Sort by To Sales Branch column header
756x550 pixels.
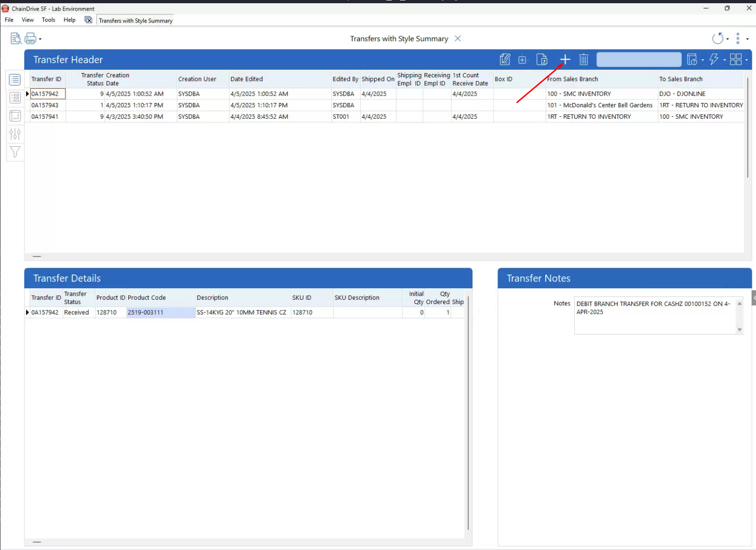click(701, 79)
